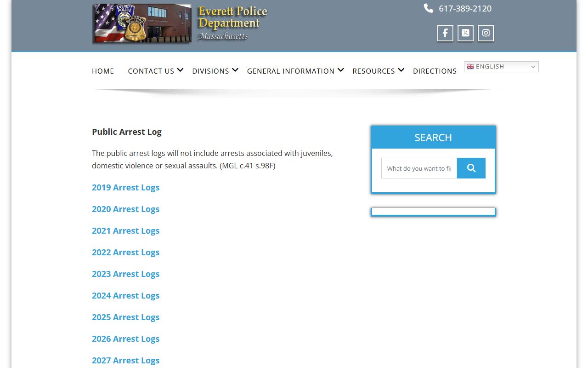This screenshot has width=588, height=368.
Task: Open 2025 Arrest Logs link
Action: click(x=125, y=317)
